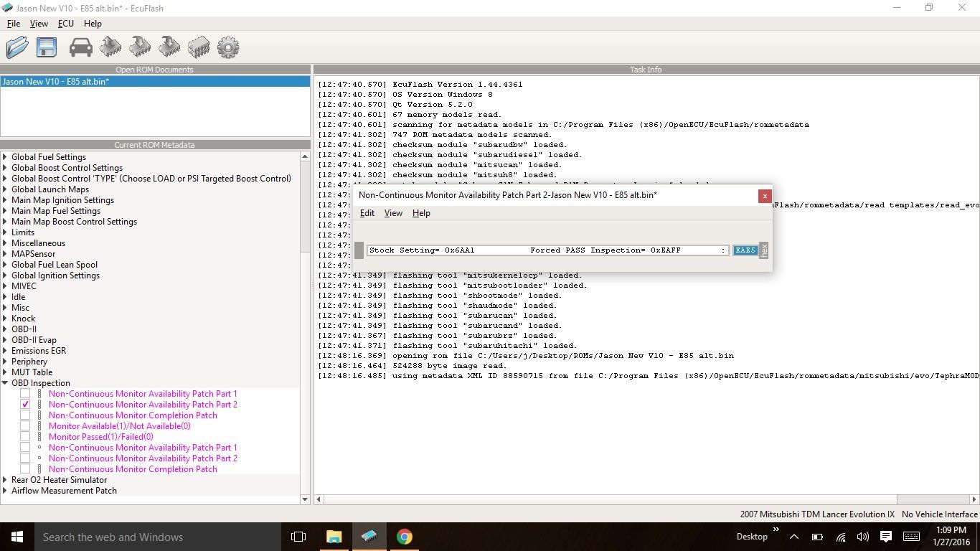Expand the Rear O2 Heater Simulator group
The image size is (980, 551).
point(5,480)
